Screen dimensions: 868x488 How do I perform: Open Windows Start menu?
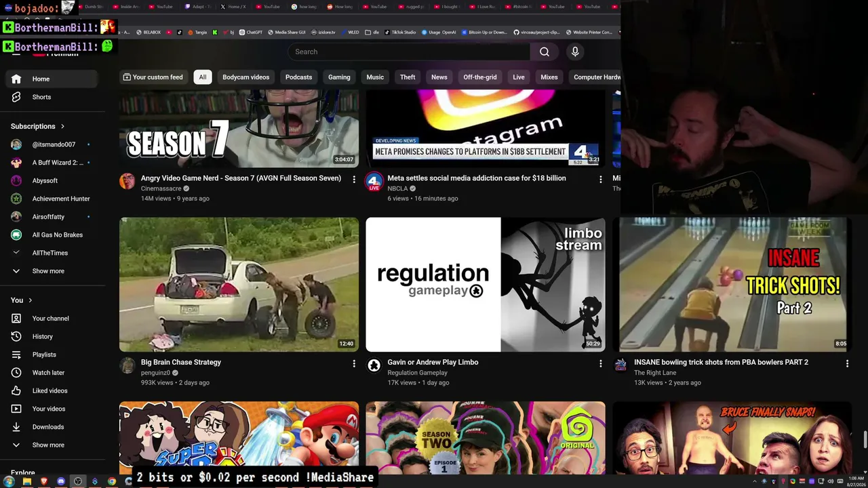pyautogui.click(x=10, y=481)
